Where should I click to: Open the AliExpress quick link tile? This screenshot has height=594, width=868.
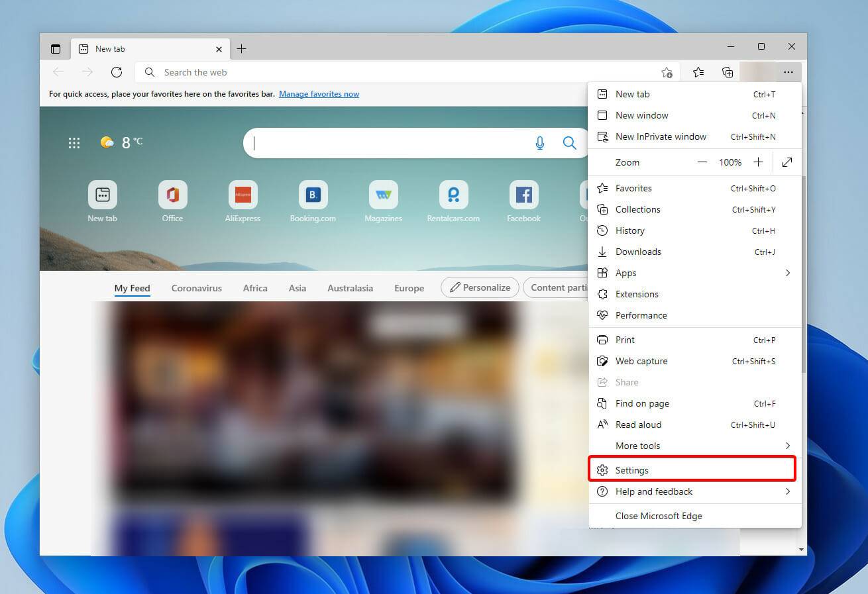[x=243, y=201]
